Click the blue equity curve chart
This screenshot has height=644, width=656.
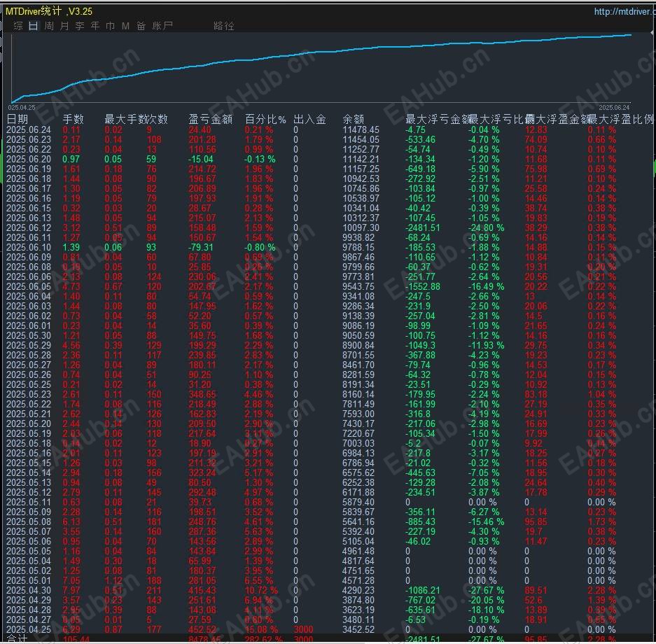321,67
